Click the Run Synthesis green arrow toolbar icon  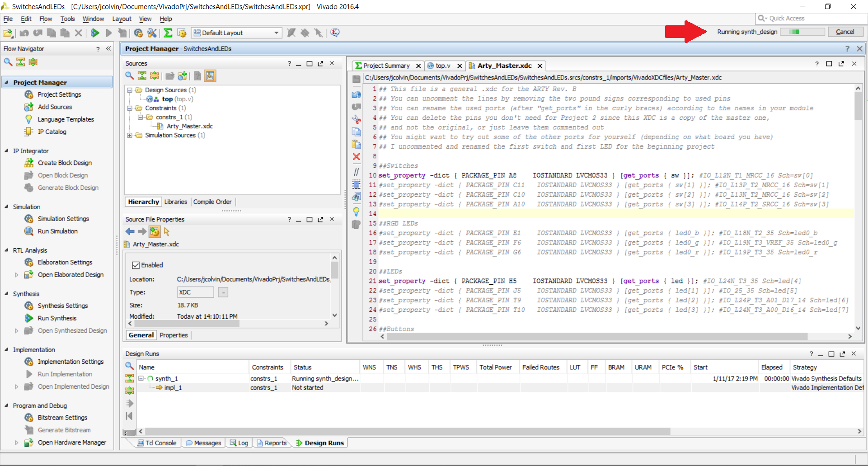point(95,33)
